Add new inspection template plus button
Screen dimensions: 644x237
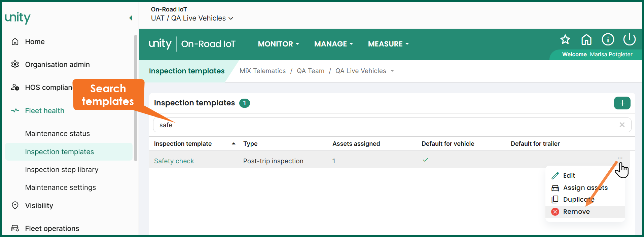coord(622,103)
